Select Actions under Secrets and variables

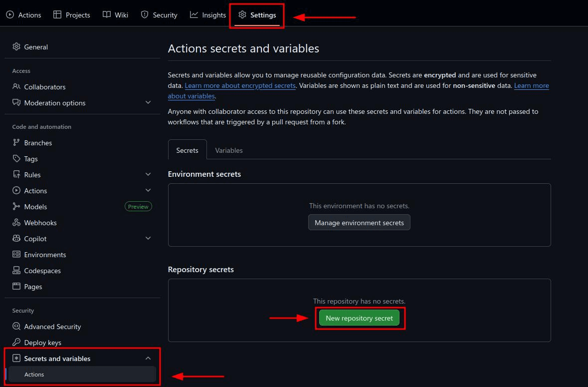34,375
